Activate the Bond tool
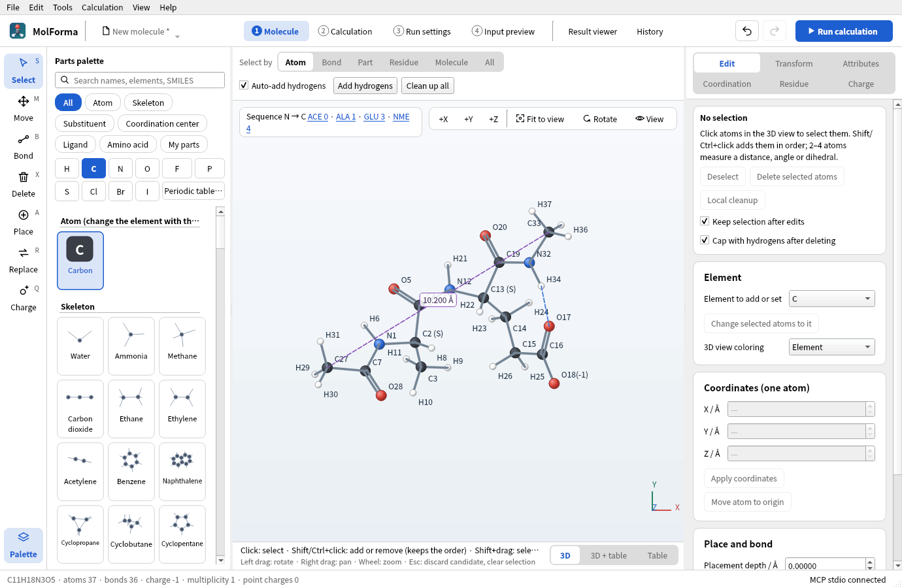The width and height of the screenshot is (902, 588). [x=24, y=146]
